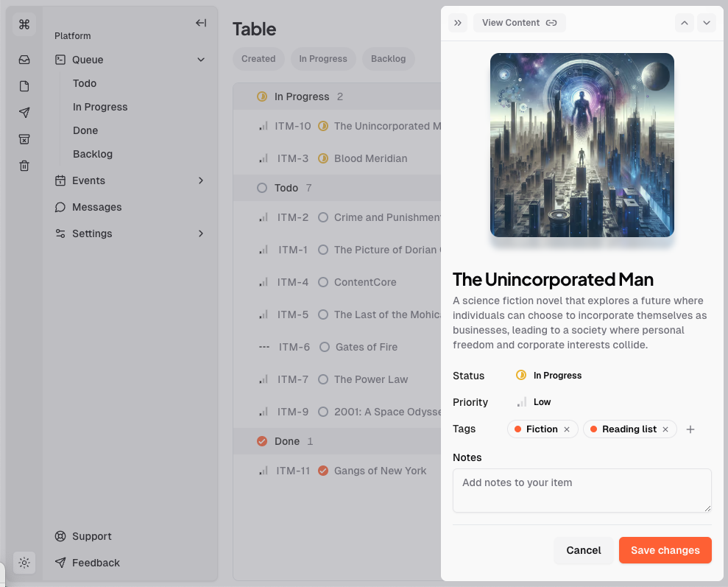
Task: Click the paper plane icon in left rail
Action: (x=24, y=113)
